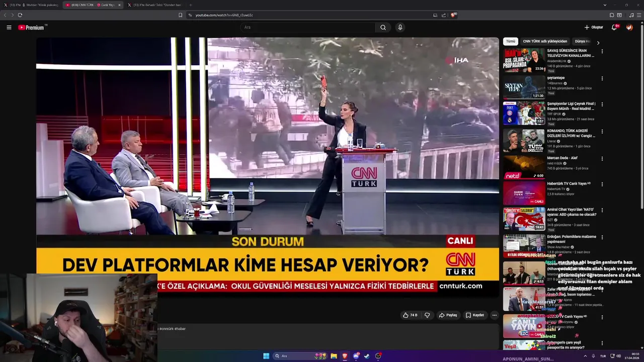Open Brave Shields lion icon
The width and height of the screenshot is (644, 362).
coord(453,15)
